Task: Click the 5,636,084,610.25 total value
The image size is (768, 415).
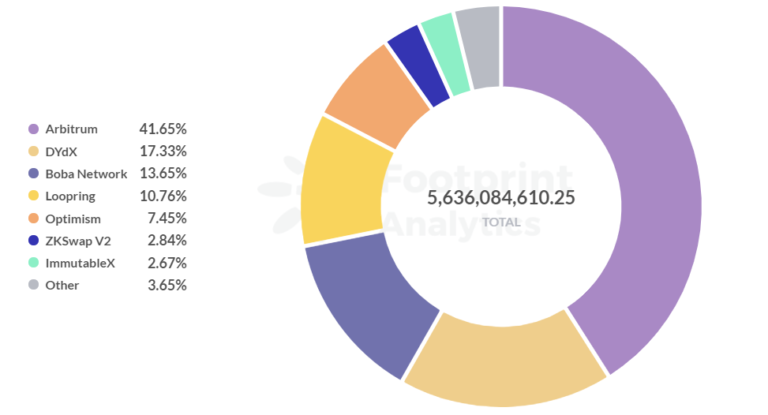Action: 501,197
